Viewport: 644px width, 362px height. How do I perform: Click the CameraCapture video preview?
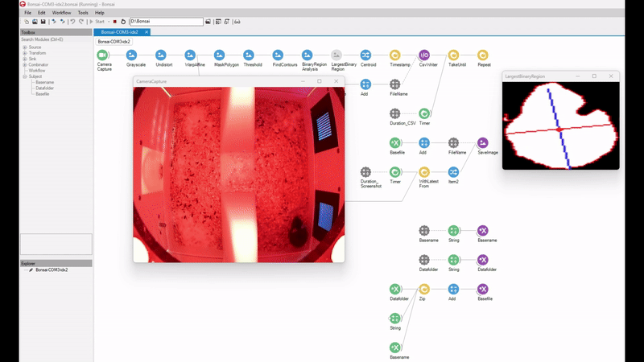coord(238,175)
